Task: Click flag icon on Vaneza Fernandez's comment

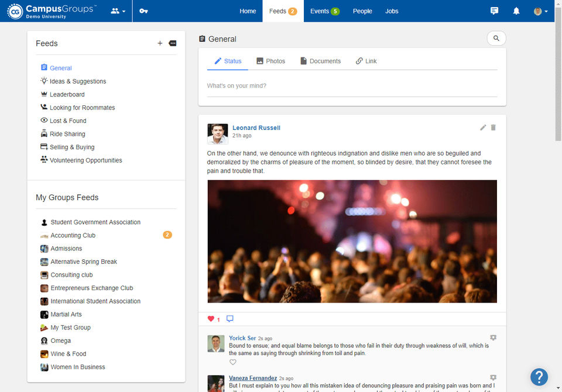Action: pyautogui.click(x=493, y=378)
